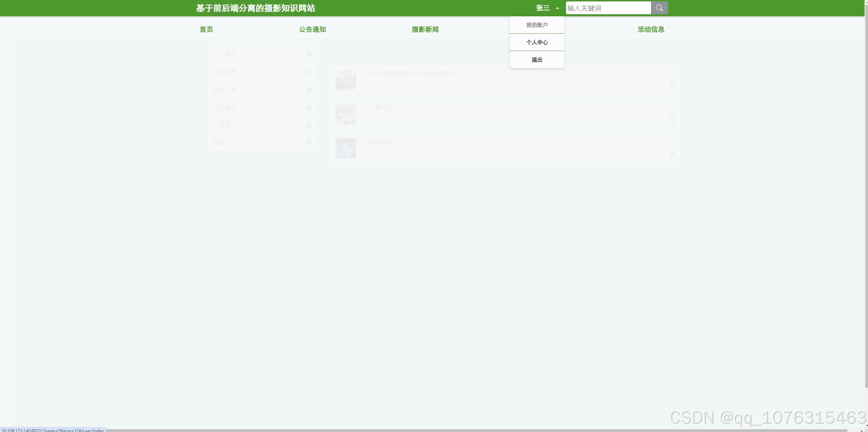The image size is (868, 432).
Task: Switch to 摄影新闻 navigation tab
Action: pyautogui.click(x=425, y=30)
